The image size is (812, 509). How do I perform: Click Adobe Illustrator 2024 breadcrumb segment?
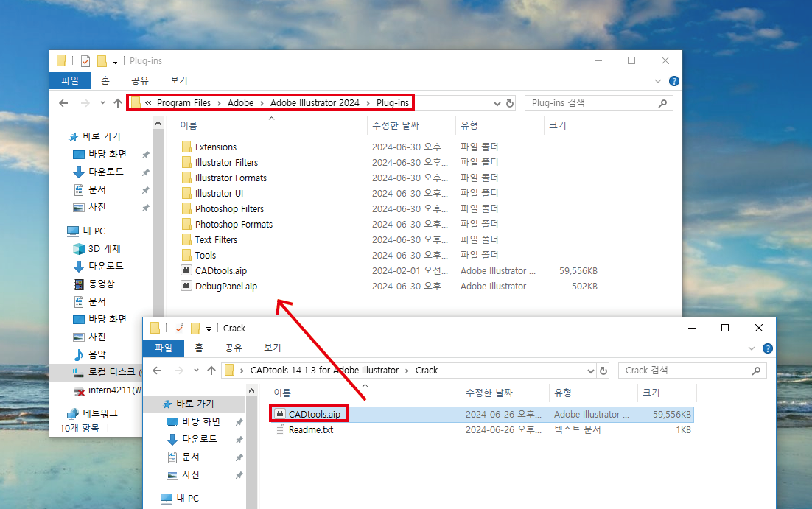pyautogui.click(x=315, y=103)
